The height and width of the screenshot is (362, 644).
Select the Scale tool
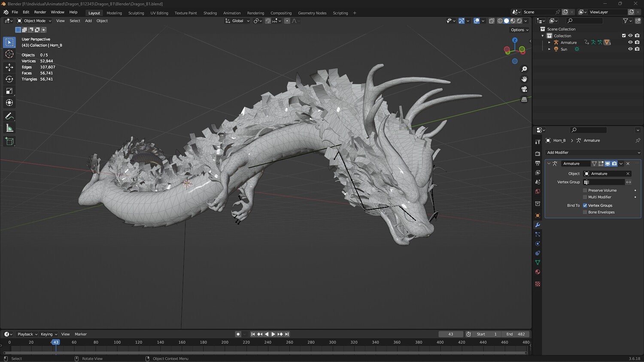9,91
